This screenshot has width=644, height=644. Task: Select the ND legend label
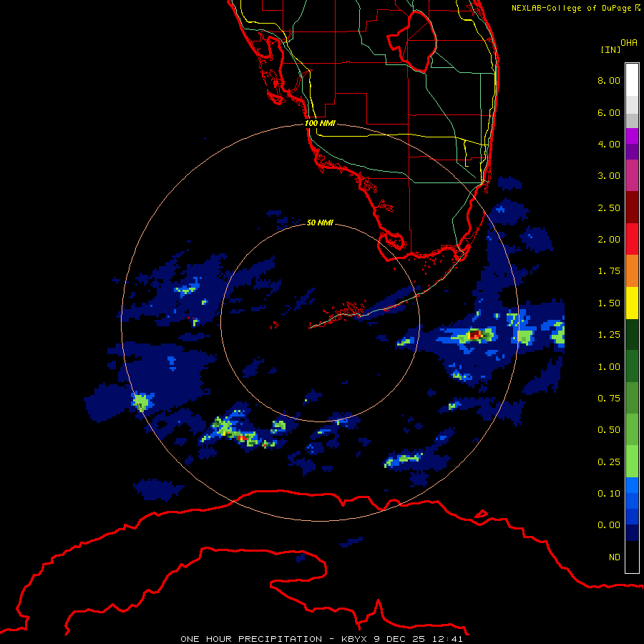(615, 557)
